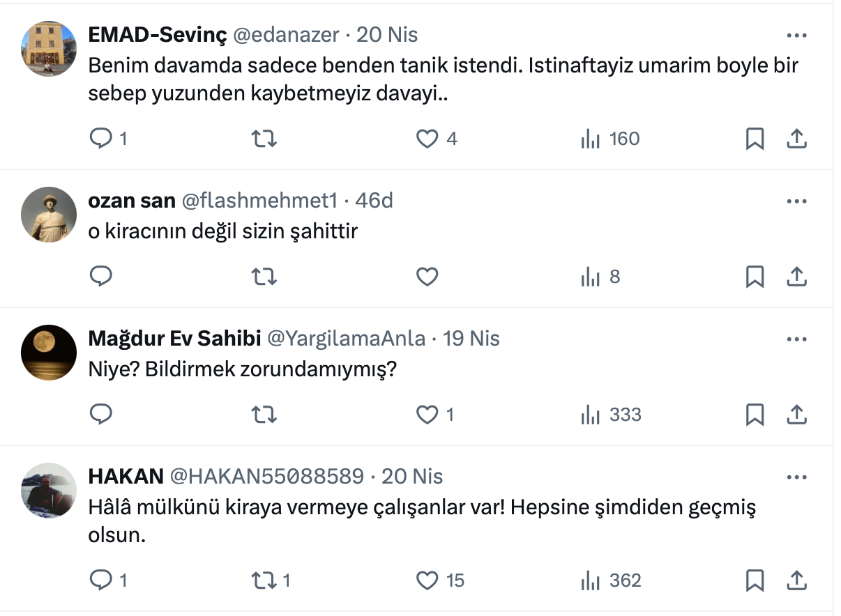The height and width of the screenshot is (616, 841).
Task: Repost HAKAN's tweet
Action: tap(264, 580)
